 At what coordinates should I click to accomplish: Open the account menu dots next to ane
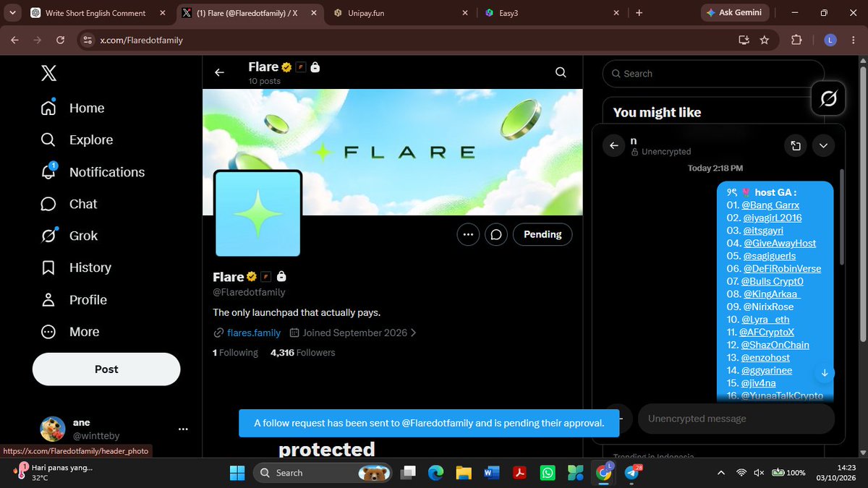183,429
